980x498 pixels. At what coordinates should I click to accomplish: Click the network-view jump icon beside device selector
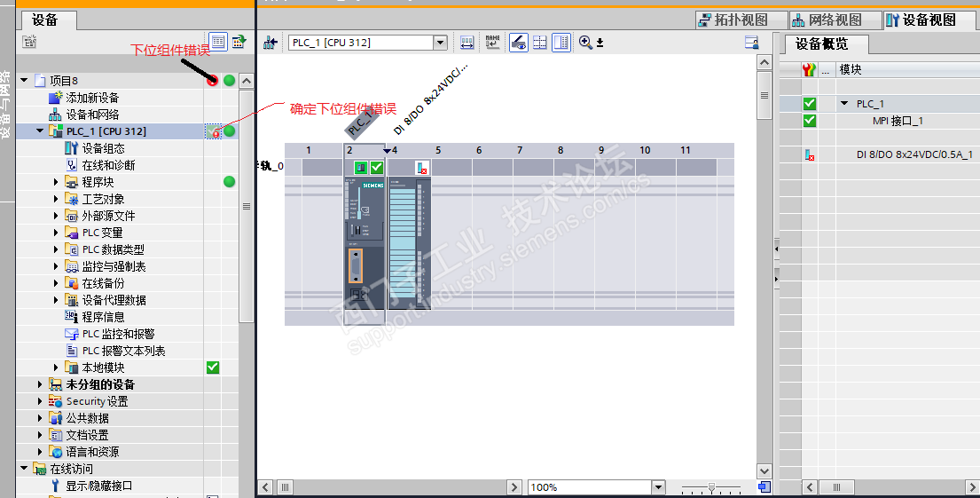(270, 43)
